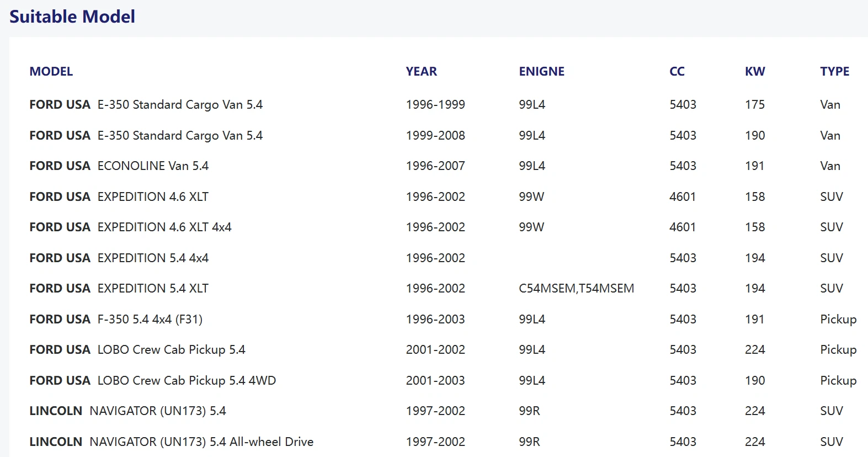
Task: Select year 1996-1999 for the E-350 van
Action: (435, 104)
